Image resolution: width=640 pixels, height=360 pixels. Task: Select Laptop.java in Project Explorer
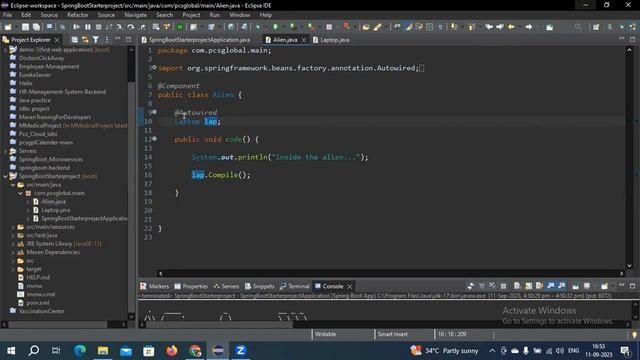click(x=56, y=210)
